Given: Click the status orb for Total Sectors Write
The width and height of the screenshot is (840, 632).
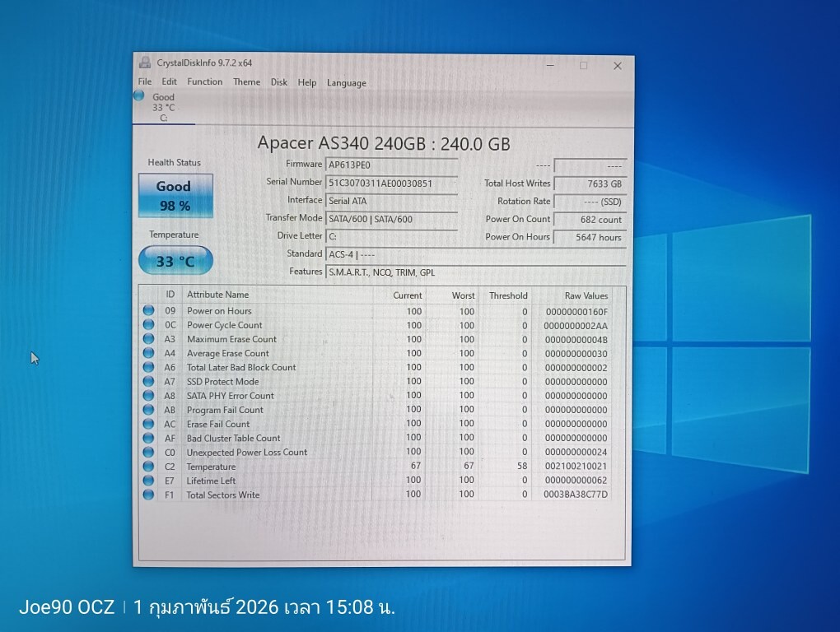Looking at the screenshot, I should pos(149,495).
